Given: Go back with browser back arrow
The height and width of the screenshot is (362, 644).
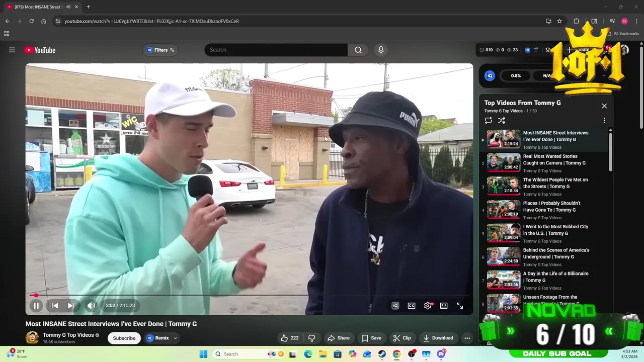Looking at the screenshot, I should (7, 21).
